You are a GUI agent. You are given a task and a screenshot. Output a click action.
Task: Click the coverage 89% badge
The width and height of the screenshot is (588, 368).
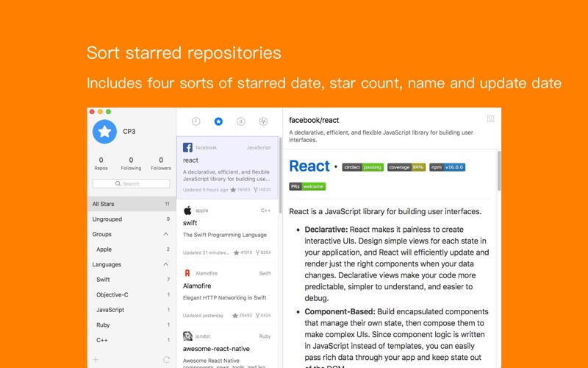pos(406,167)
